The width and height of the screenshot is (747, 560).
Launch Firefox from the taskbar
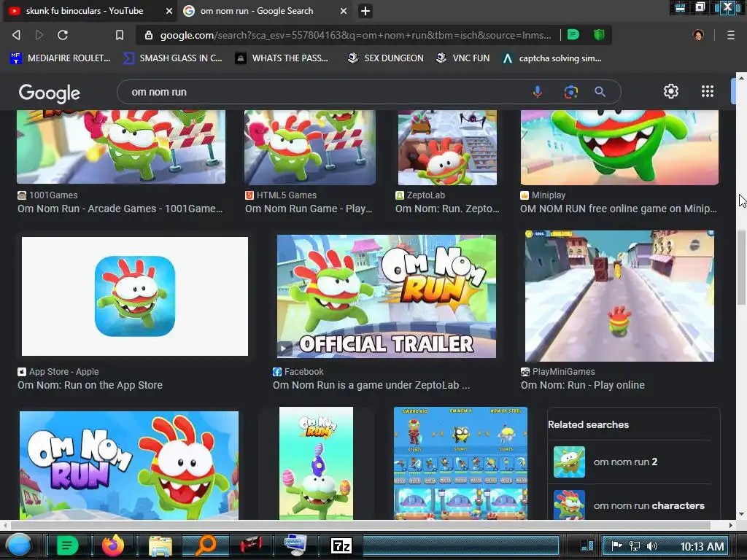coord(113,545)
